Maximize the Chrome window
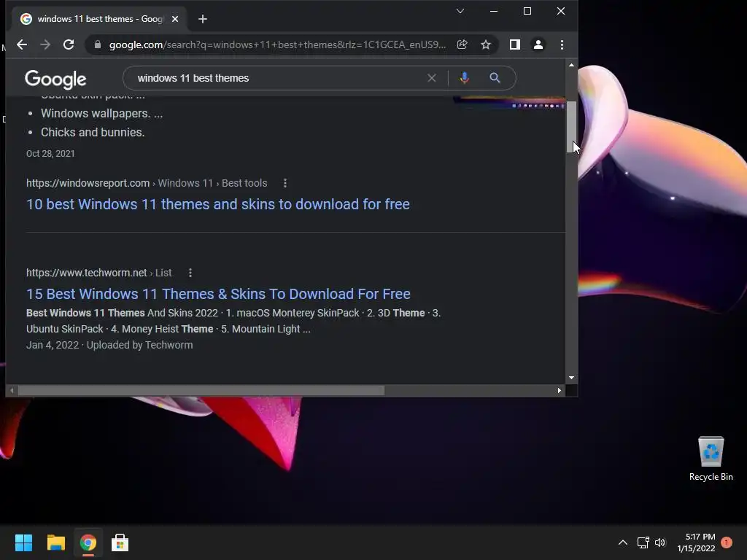This screenshot has width=747, height=560. pos(527,11)
